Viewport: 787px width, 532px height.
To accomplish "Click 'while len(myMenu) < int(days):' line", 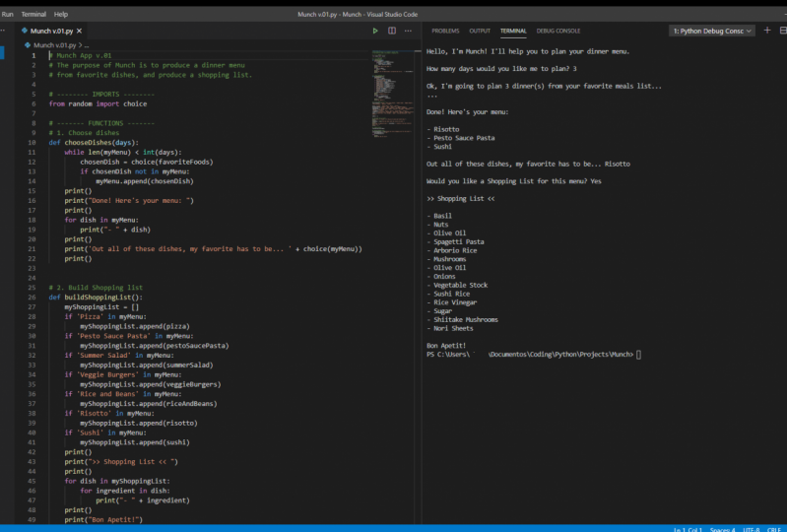I will pyautogui.click(x=123, y=152).
